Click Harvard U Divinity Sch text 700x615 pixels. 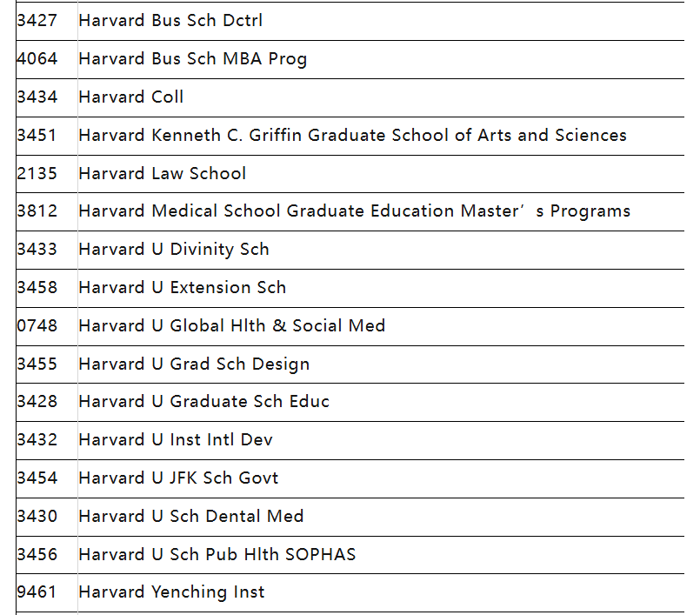(174, 250)
